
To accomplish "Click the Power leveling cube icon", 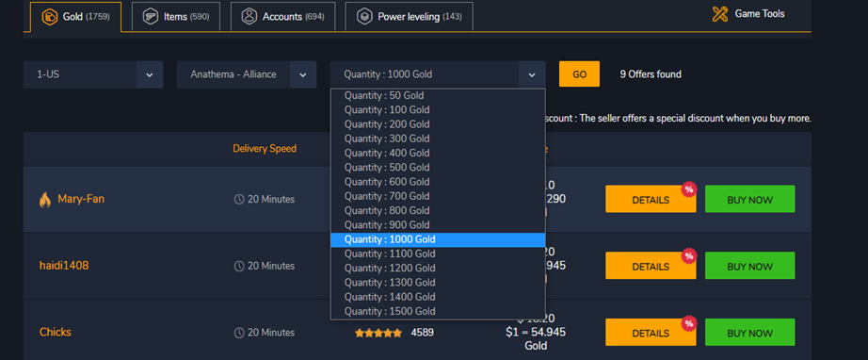I will click(363, 17).
